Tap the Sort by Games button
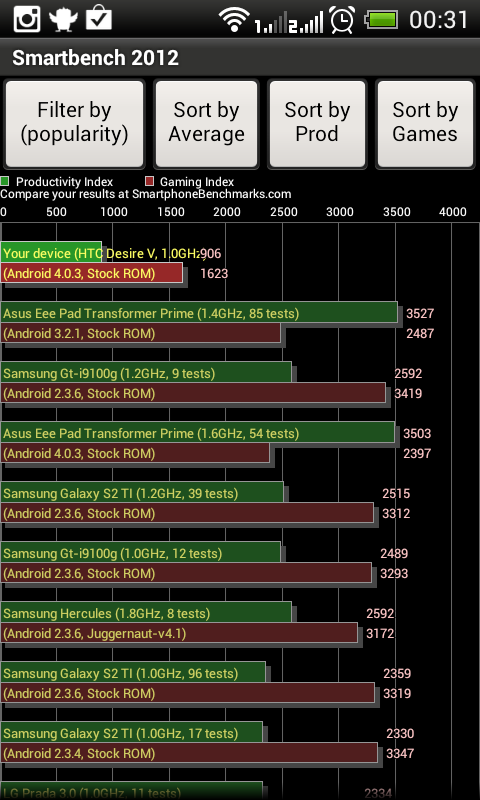 [425, 123]
